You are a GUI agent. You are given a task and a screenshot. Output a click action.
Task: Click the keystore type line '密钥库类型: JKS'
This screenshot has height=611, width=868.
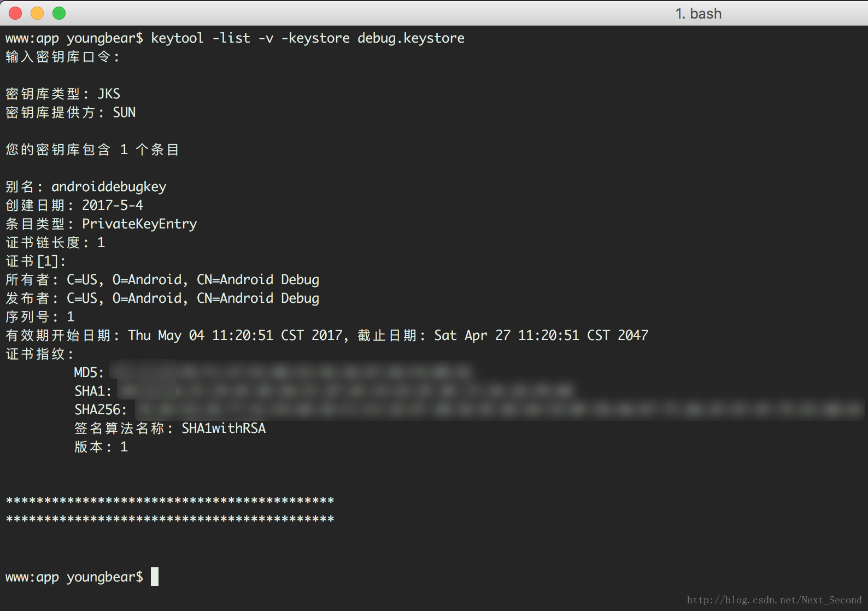click(63, 94)
